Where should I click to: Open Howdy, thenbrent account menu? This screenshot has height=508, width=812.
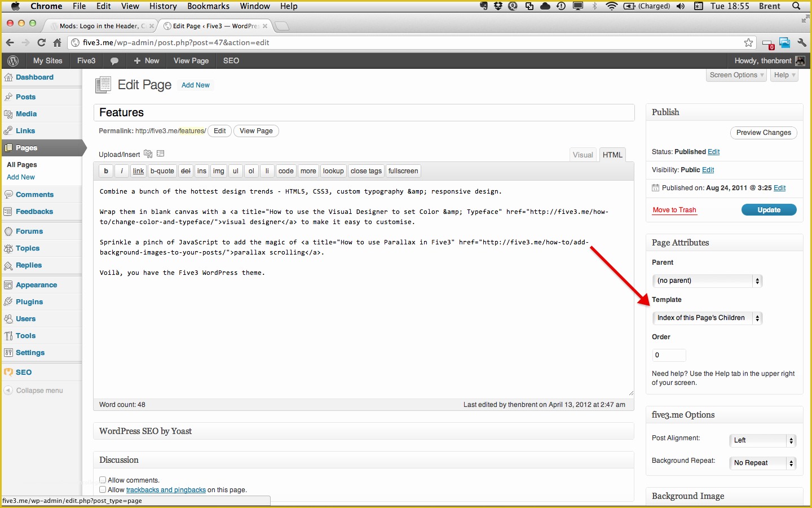coord(770,61)
